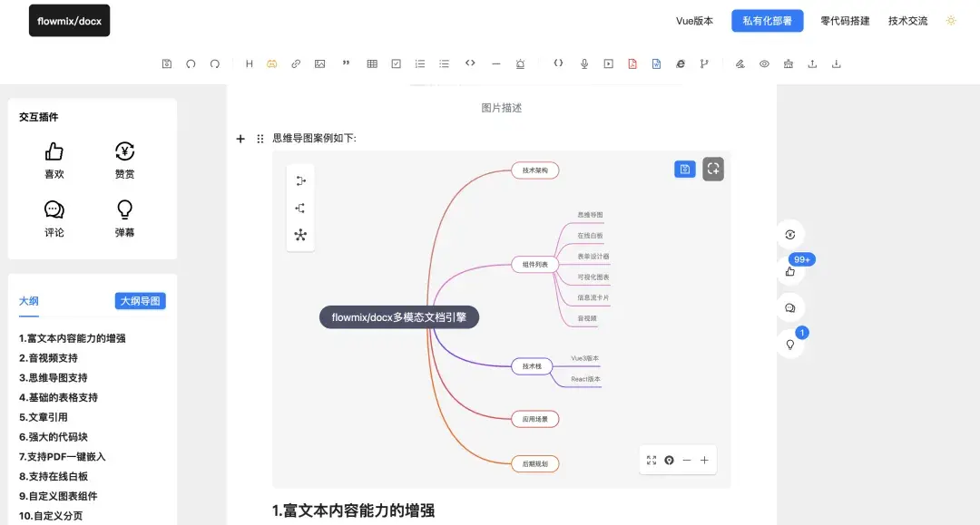Open the 弹幕 lightbulb plugin
Viewport: 980px width, 525px height.
click(124, 219)
